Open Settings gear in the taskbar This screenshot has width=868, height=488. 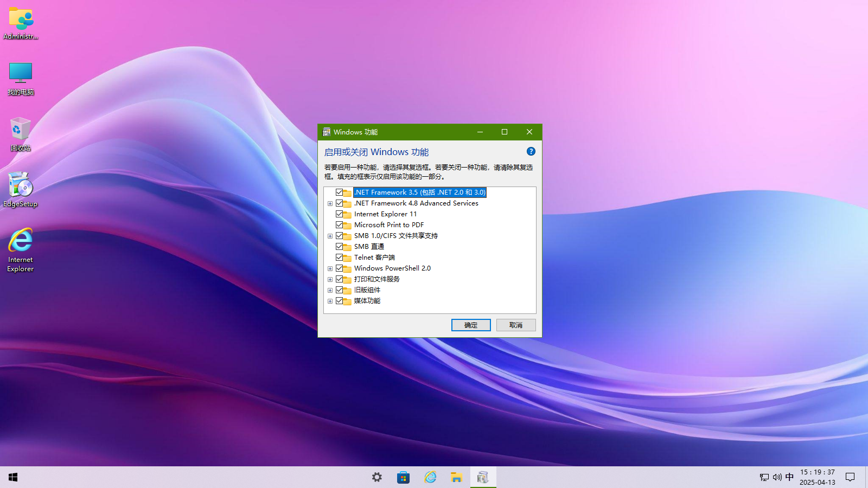click(x=377, y=477)
